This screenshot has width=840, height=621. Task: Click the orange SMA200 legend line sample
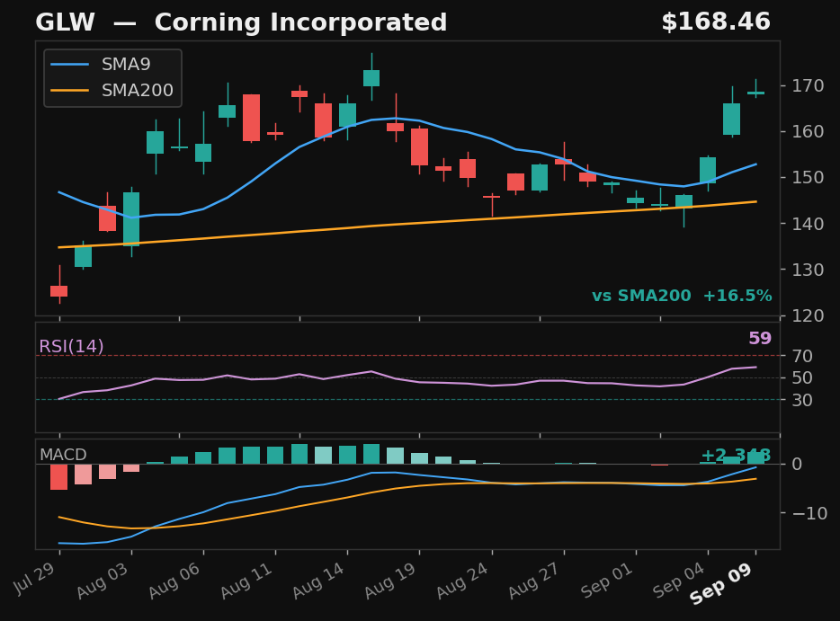pos(69,91)
